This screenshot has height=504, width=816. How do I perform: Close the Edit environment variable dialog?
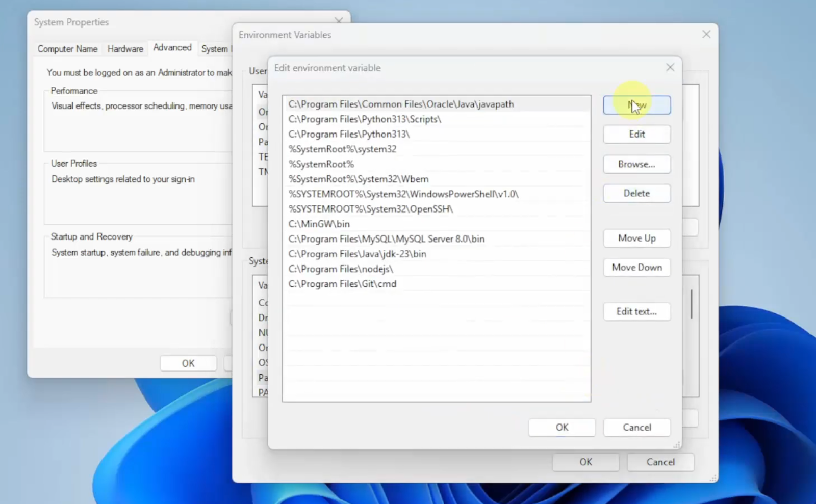click(x=670, y=68)
